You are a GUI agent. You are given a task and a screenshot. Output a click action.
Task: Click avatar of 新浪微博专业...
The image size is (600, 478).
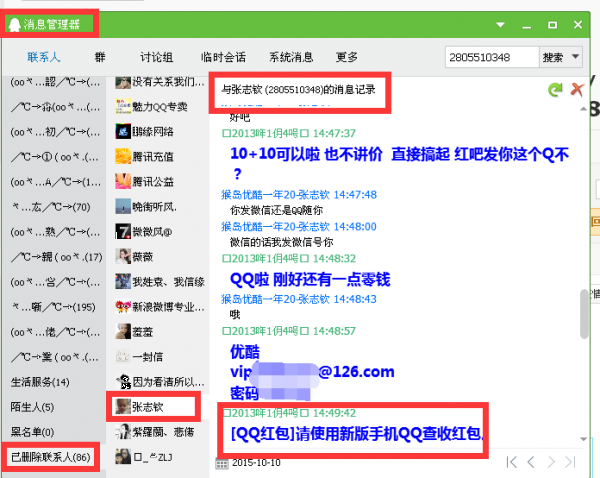[123, 307]
